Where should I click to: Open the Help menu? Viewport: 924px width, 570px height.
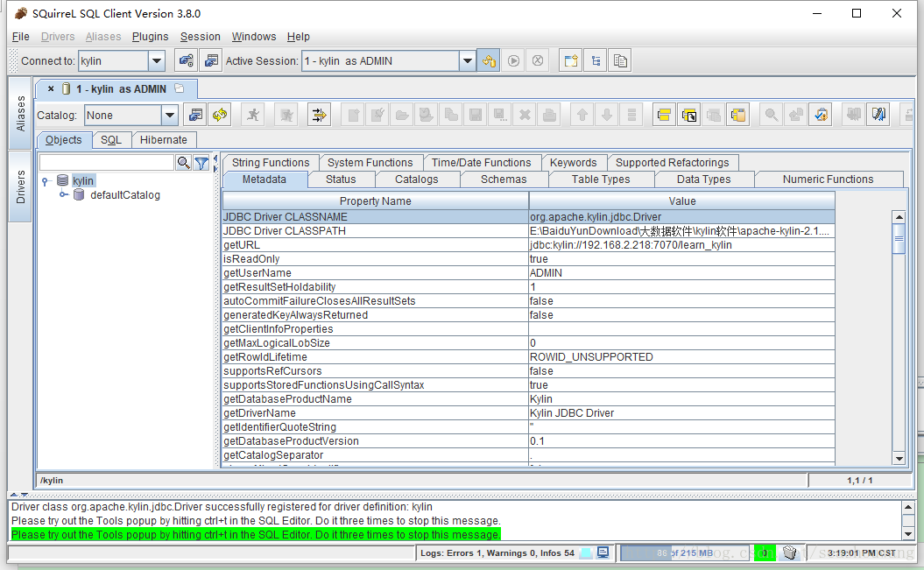[298, 37]
